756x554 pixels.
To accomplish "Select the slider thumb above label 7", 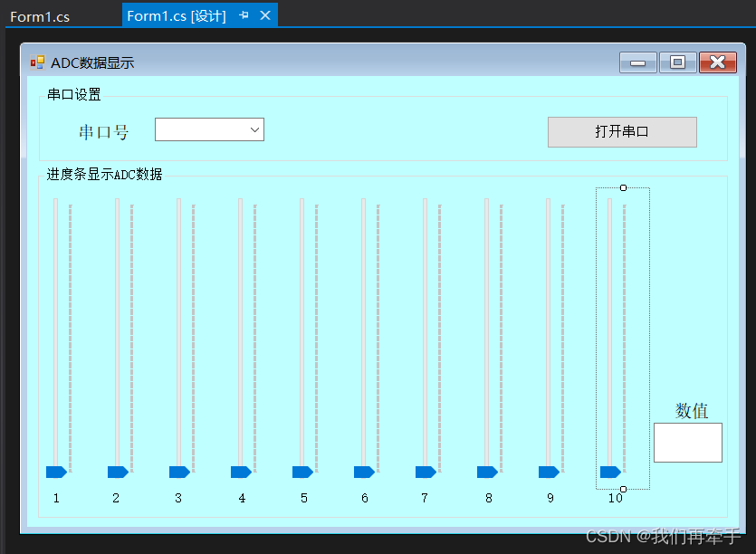I will tap(426, 472).
